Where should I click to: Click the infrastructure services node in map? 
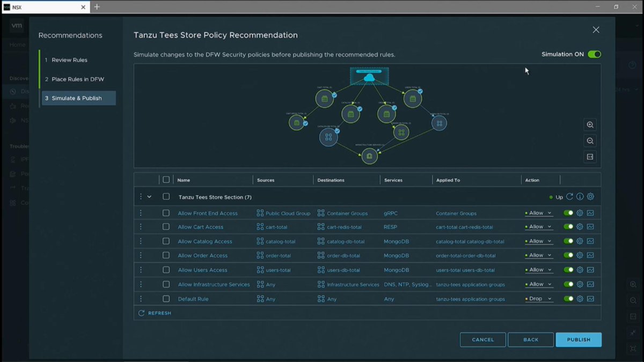pos(369,156)
